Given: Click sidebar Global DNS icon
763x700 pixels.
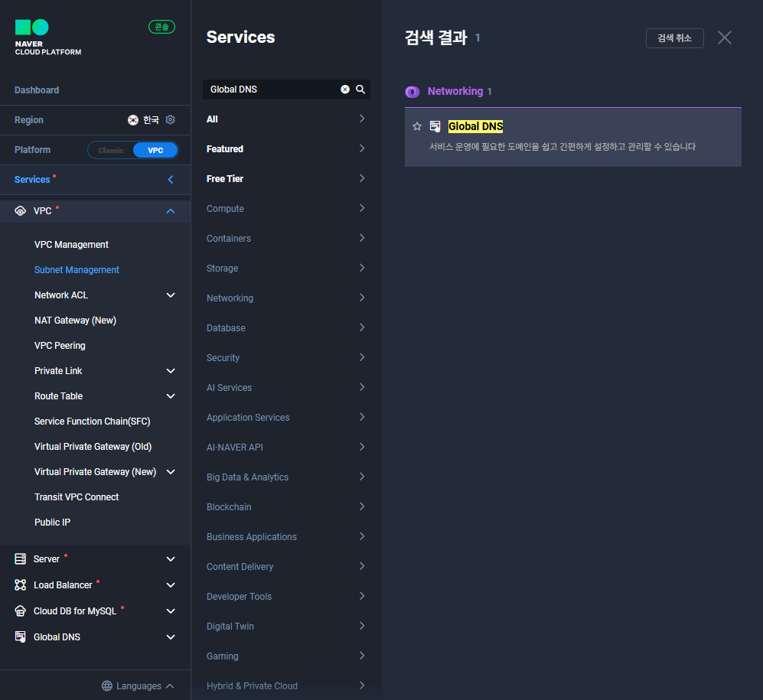Looking at the screenshot, I should [x=21, y=637].
